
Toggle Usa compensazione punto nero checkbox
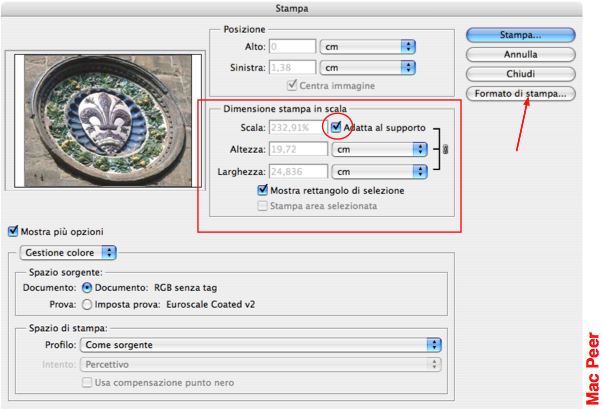[x=87, y=382]
